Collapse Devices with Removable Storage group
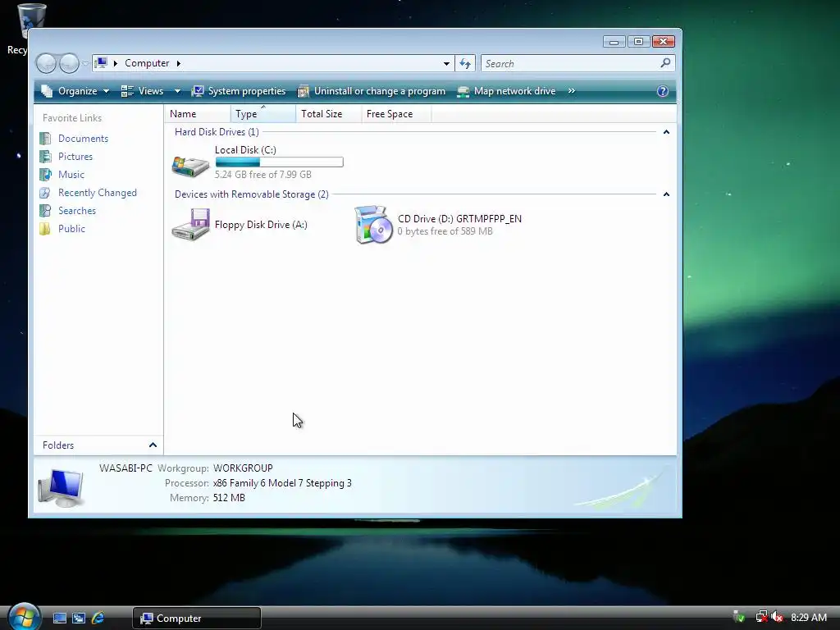 (666, 194)
